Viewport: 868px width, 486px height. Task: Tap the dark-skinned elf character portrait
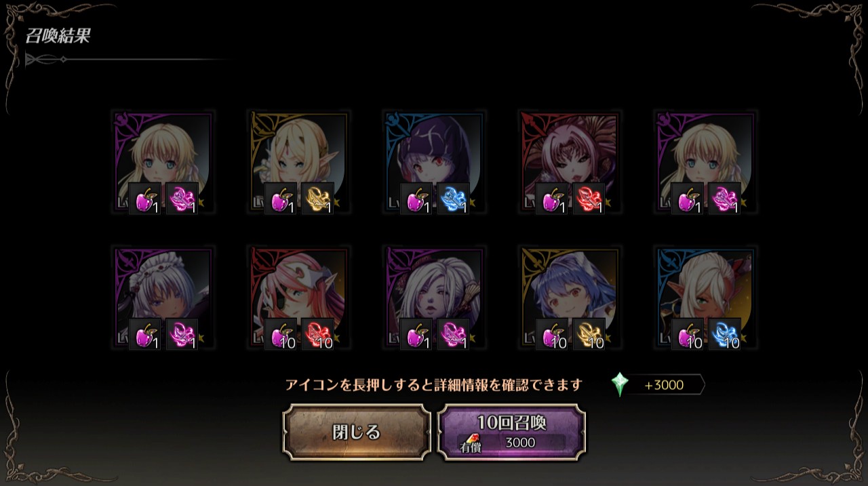(x=705, y=298)
